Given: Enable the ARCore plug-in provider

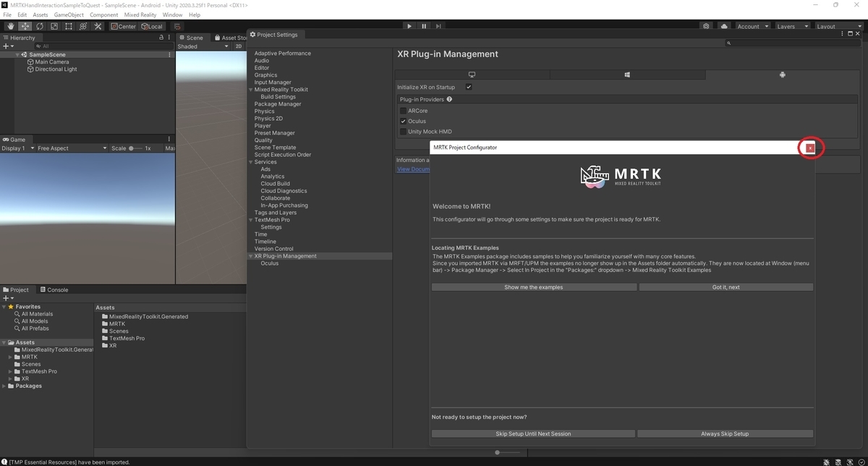Looking at the screenshot, I should (403, 111).
